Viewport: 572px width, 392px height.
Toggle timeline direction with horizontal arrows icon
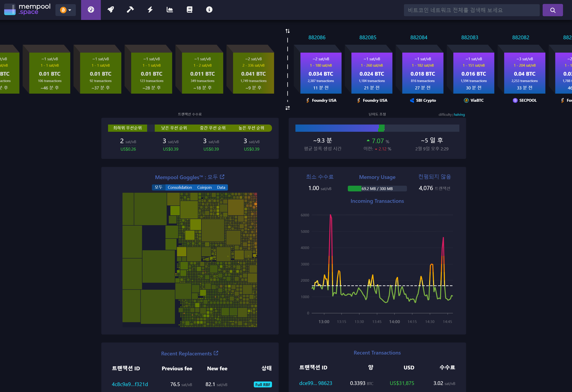(288, 108)
